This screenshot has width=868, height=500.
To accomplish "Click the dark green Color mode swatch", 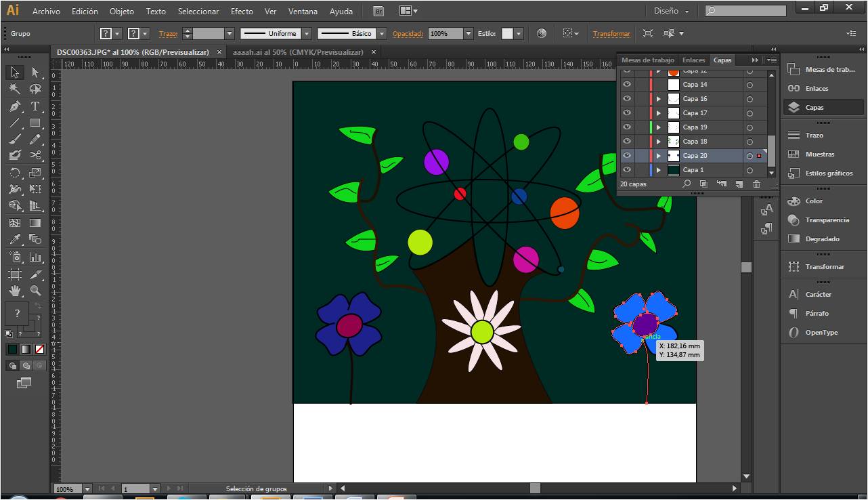I will click(x=12, y=349).
